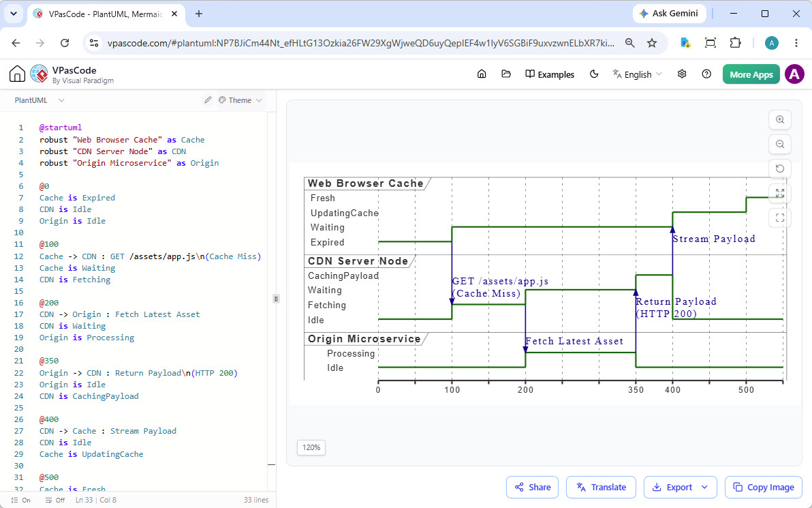This screenshot has height=508, width=812.
Task: Toggle the word wrap Off switch
Action: coord(55,500)
